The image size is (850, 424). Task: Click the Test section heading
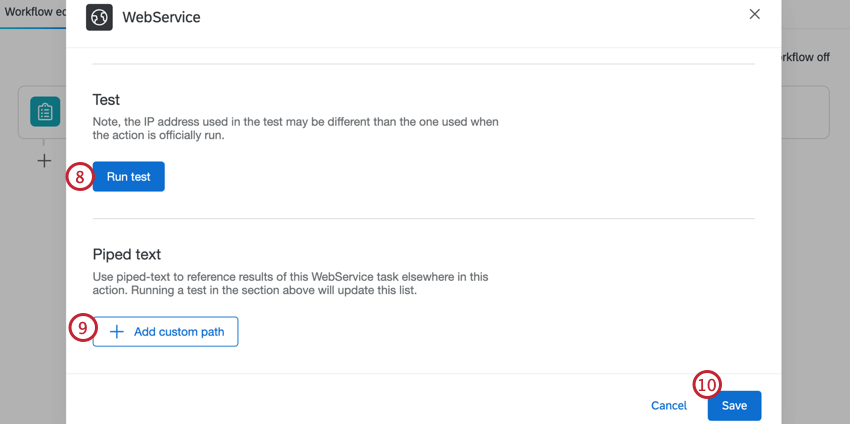[x=106, y=100]
